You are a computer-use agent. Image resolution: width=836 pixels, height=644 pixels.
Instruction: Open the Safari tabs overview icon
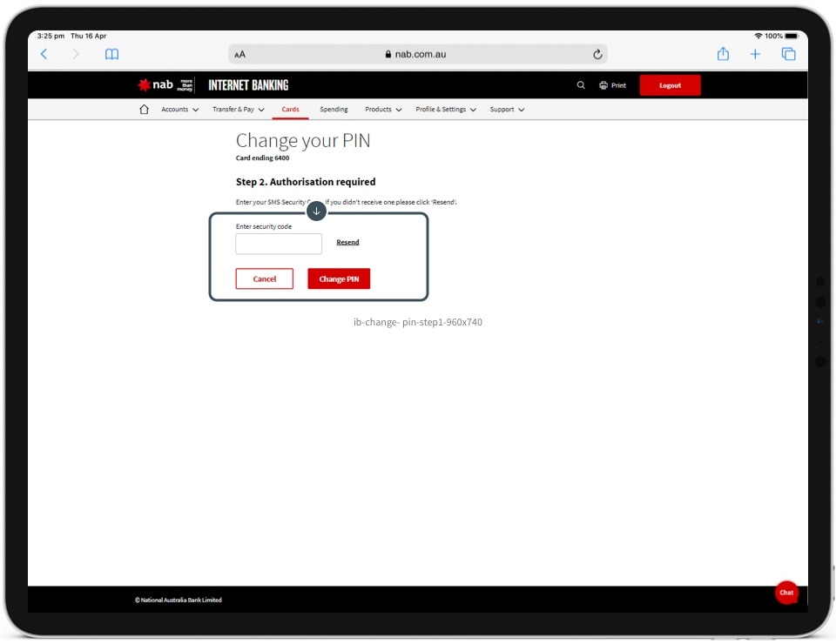point(788,53)
